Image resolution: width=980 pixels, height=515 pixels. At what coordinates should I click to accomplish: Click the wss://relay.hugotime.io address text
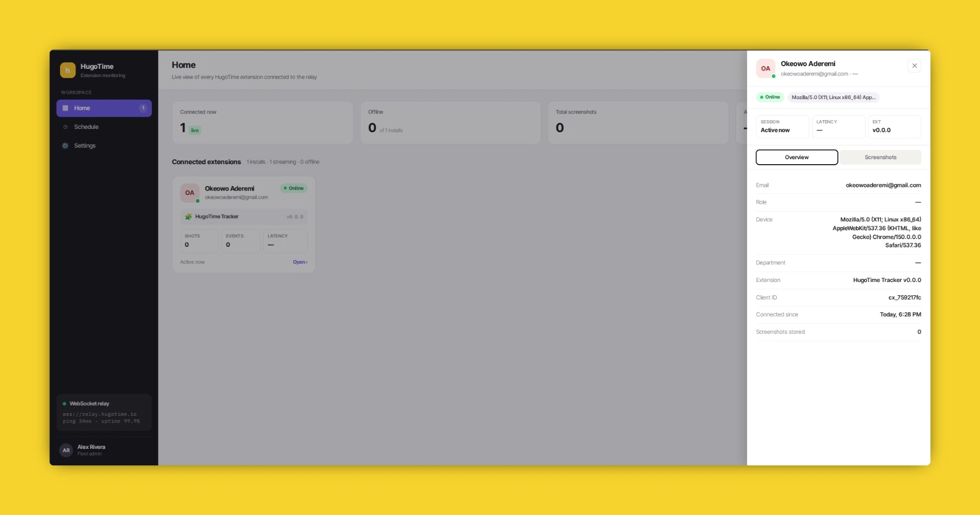(100, 414)
